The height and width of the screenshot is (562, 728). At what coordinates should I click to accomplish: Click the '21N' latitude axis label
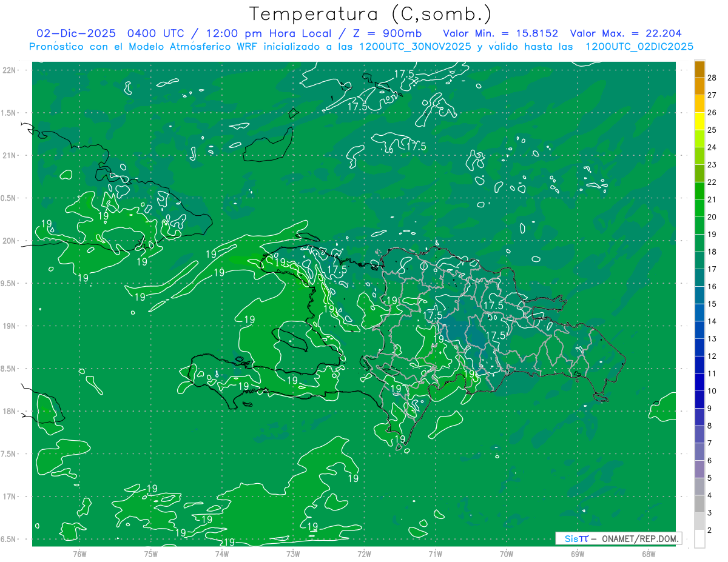(x=10, y=155)
